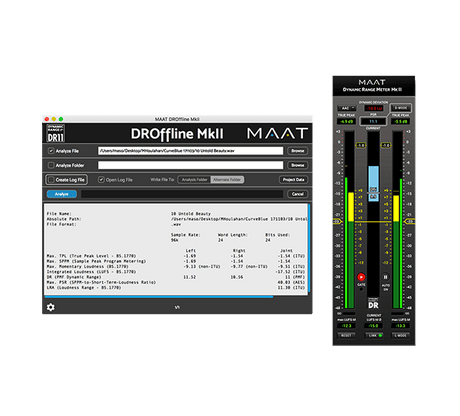Click the MAAT DROffline MkII title bar

[177, 119]
